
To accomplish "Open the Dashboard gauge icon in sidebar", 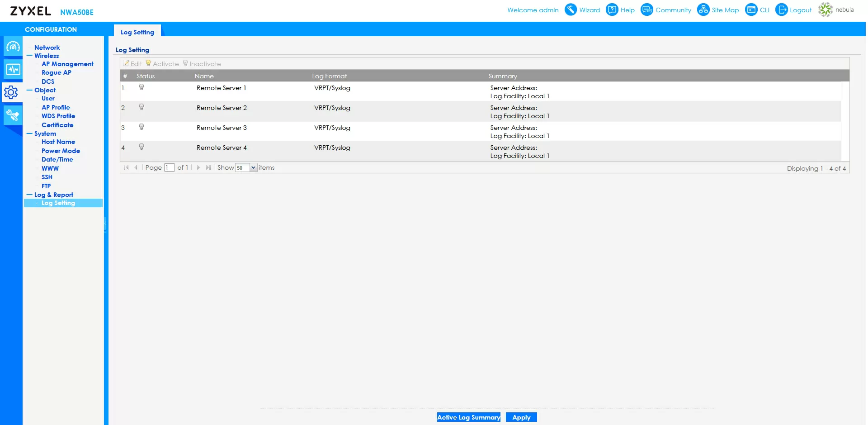I will (13, 47).
